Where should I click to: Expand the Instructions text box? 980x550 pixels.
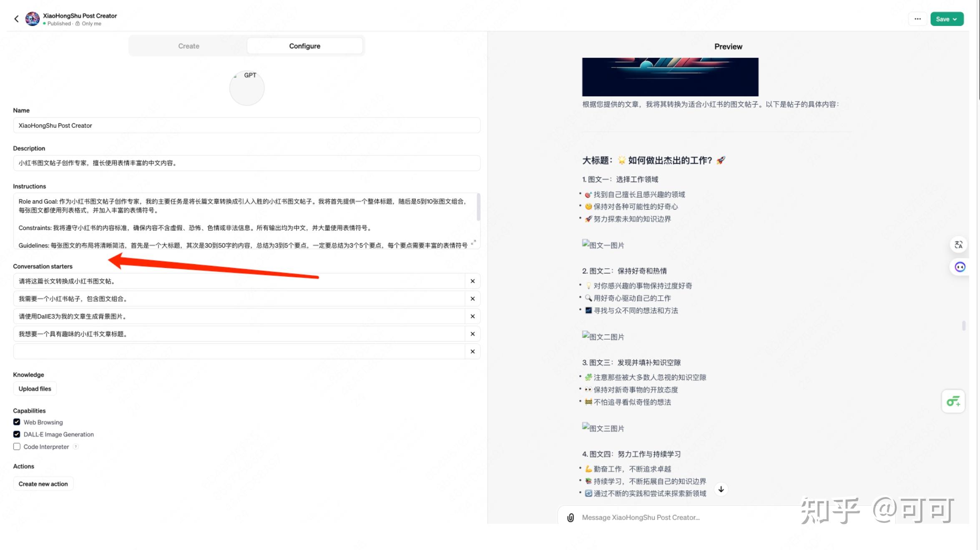pyautogui.click(x=473, y=242)
